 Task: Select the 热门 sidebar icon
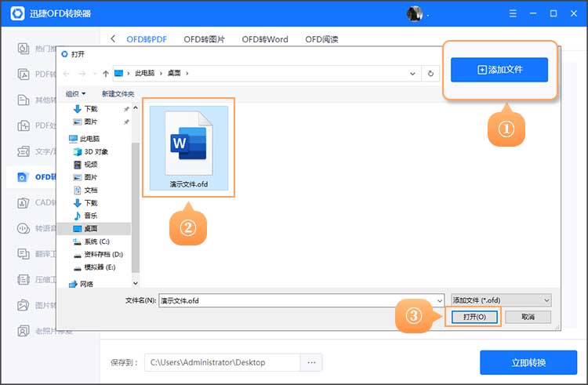[24, 49]
